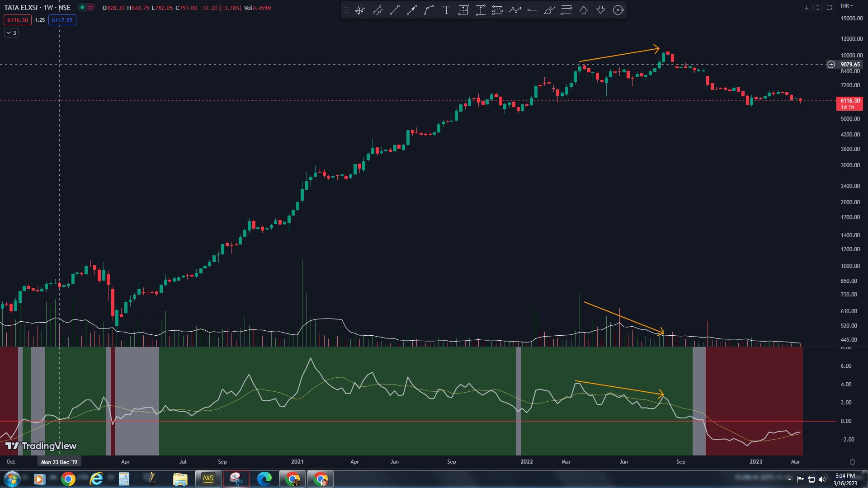Image resolution: width=868 pixels, height=488 pixels.
Task: Select the parallel channel drawing tool
Action: (377, 10)
